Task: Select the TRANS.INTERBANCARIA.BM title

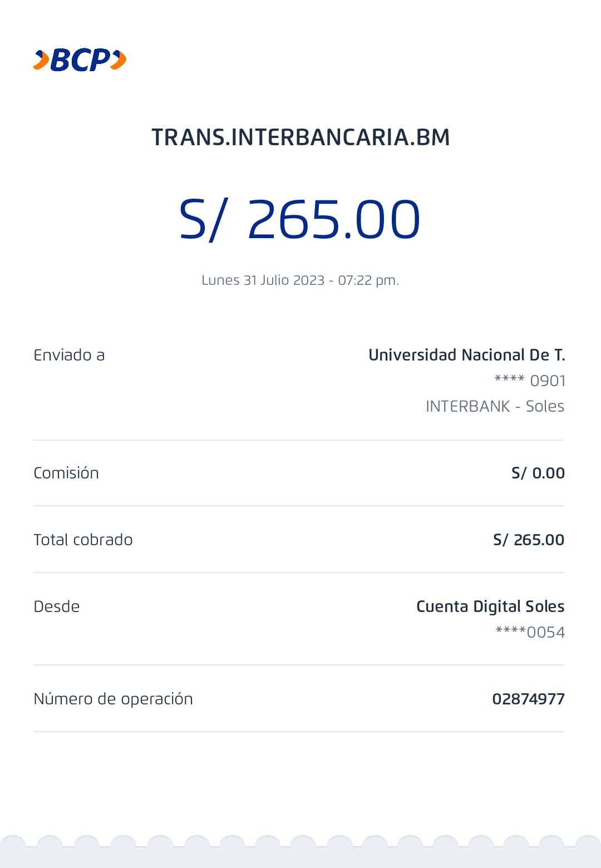Action: (x=300, y=137)
